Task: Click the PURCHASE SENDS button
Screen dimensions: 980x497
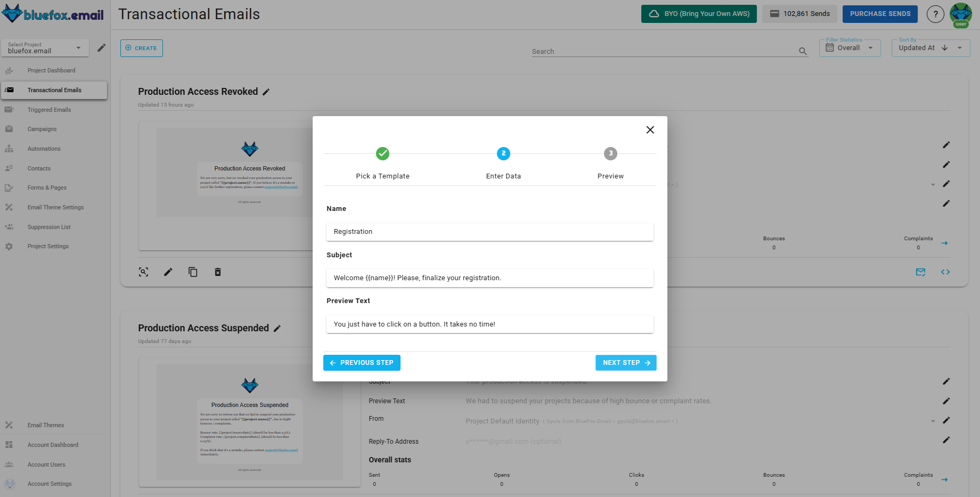Action: point(880,13)
